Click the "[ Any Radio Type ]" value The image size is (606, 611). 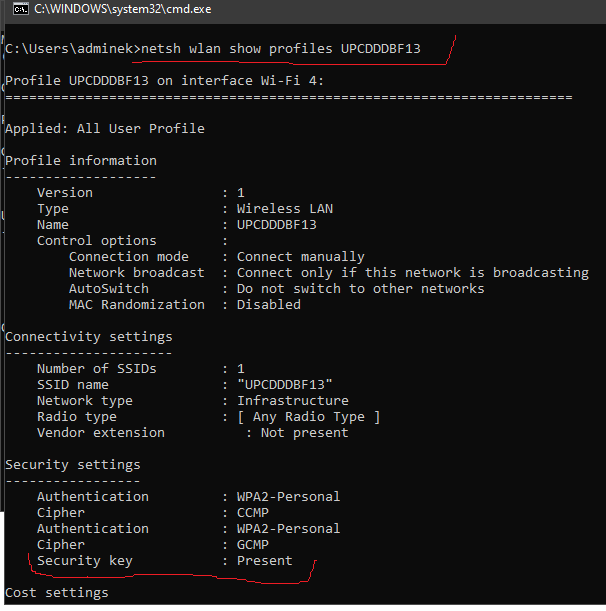(308, 417)
